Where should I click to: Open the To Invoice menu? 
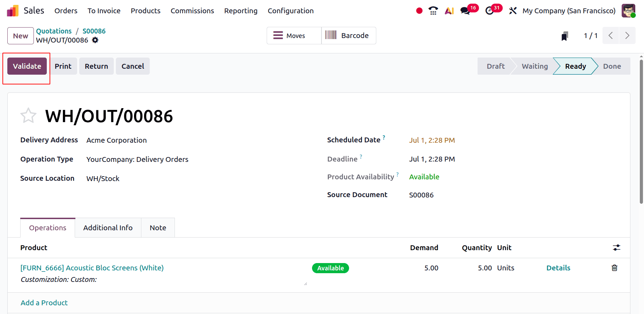104,11
